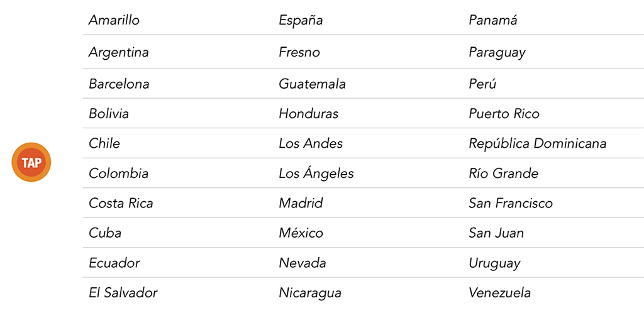Viewport: 644px width, 320px height.
Task: Tap República Dominicana
Action: tap(537, 143)
